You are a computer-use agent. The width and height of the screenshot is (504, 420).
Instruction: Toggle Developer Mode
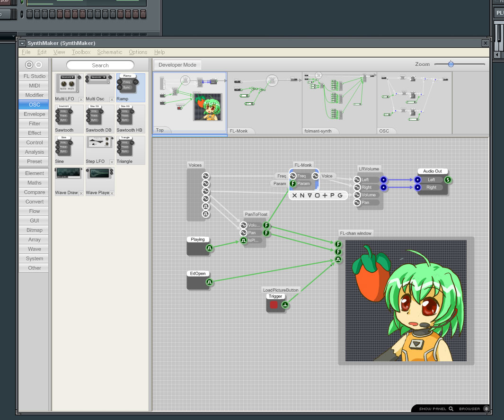pos(177,65)
